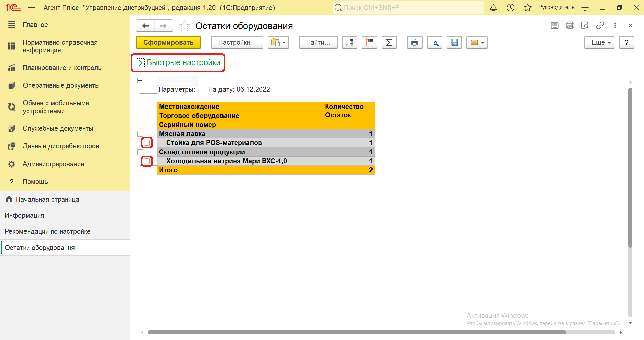Viewport: 644px width, 340px height.
Task: Click scroll right arrow of report
Action: [x=621, y=332]
